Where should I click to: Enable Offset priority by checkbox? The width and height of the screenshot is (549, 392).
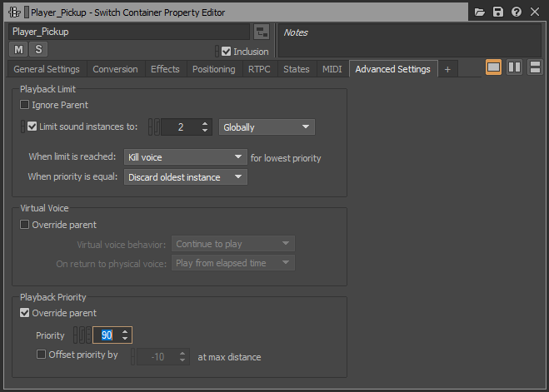coord(42,355)
